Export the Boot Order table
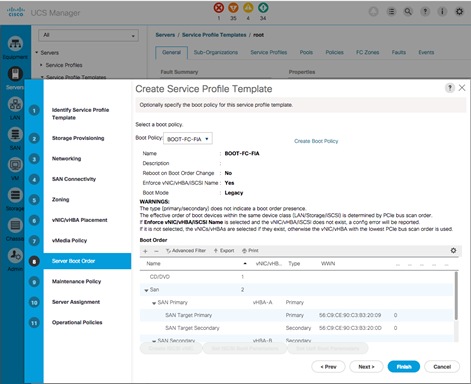 (x=224, y=251)
